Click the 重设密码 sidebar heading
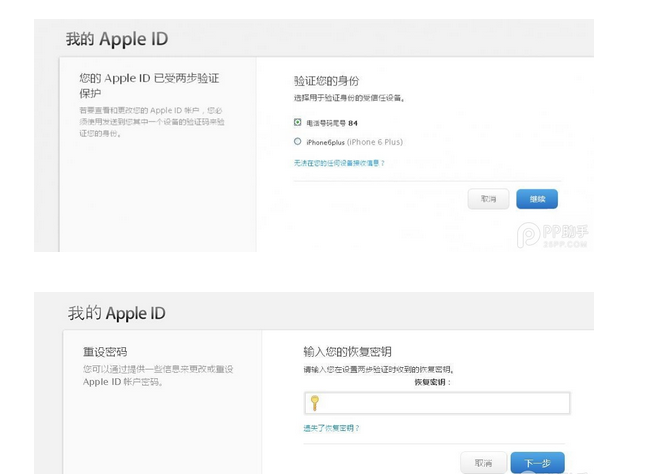The image size is (646, 474). 105,352
